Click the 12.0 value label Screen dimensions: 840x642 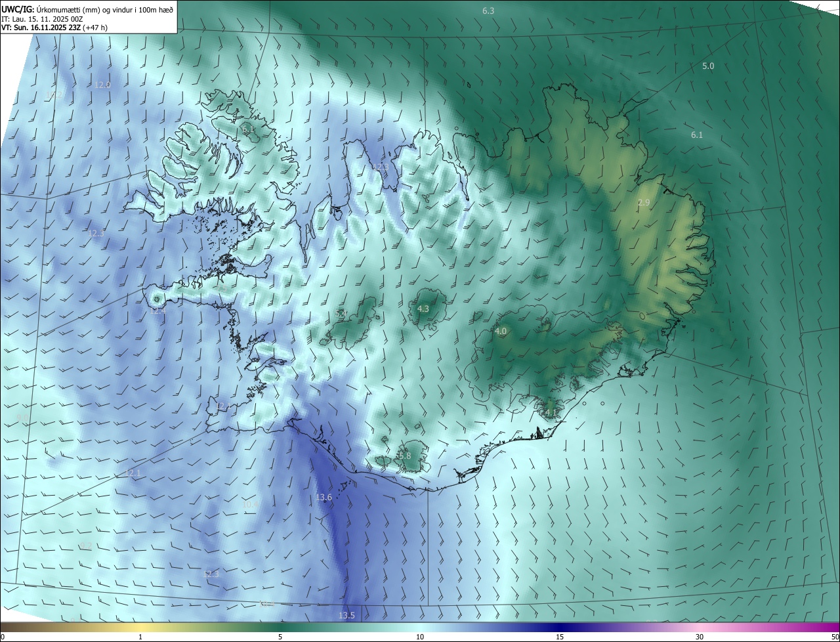(x=102, y=85)
